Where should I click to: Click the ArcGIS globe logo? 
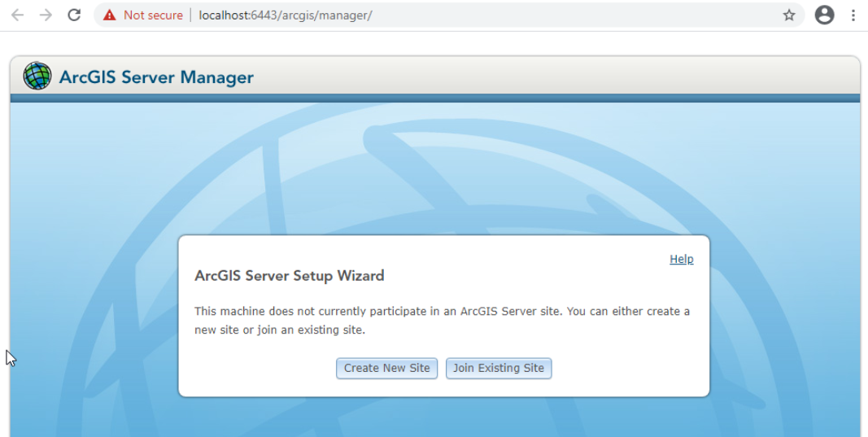pyautogui.click(x=37, y=76)
